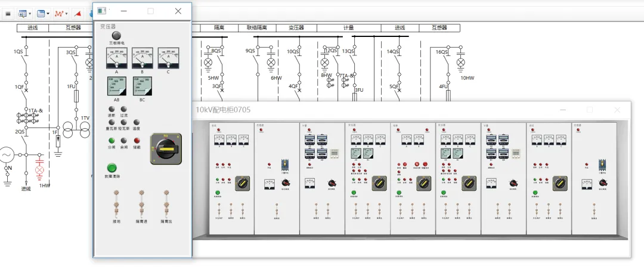Click the blue table grid toolbar icon
Viewport: 644px width, 267px height.
tap(41, 14)
